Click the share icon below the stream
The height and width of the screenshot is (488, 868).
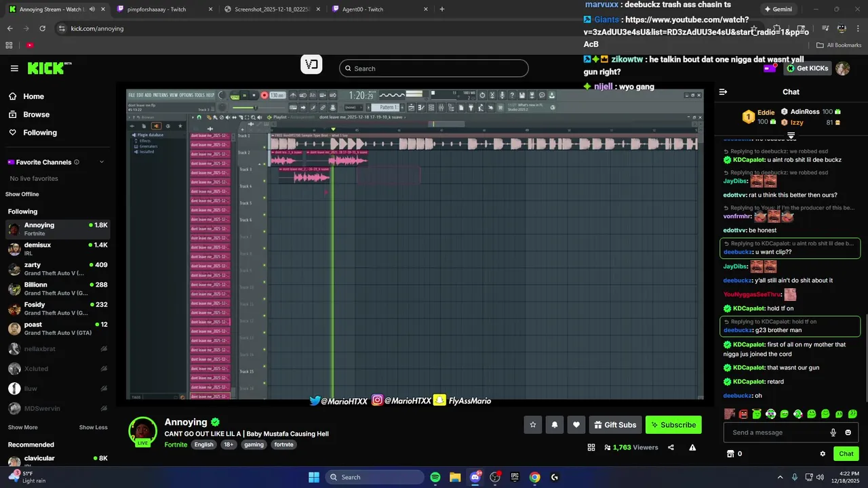pos(671,447)
